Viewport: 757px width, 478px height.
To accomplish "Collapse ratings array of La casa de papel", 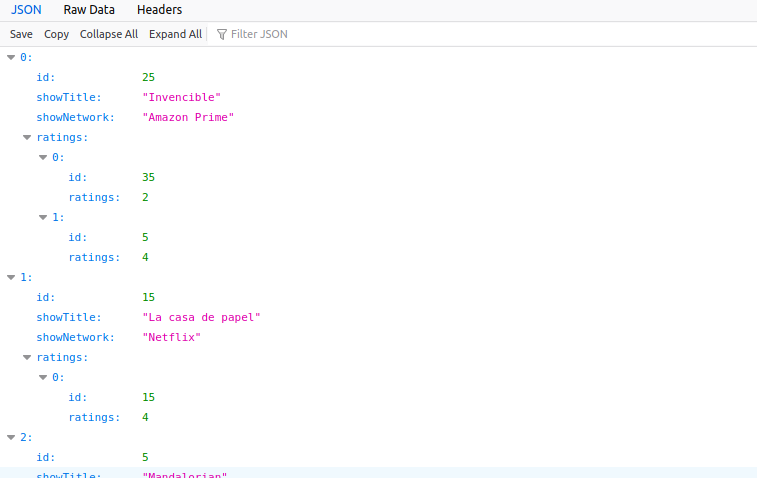I will coord(27,358).
